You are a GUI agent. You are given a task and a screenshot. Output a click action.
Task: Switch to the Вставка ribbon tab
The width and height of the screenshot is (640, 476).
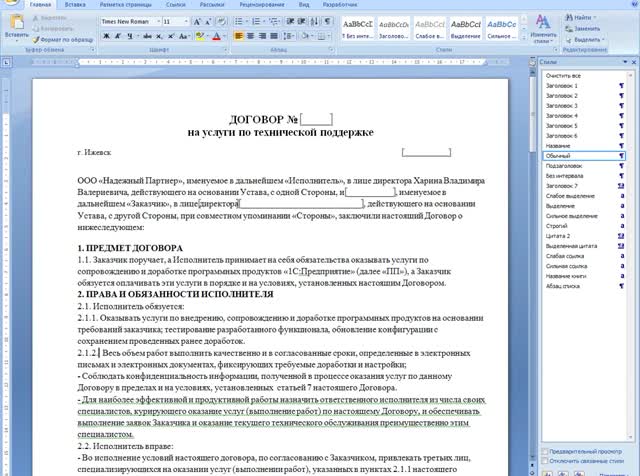pos(75,4)
